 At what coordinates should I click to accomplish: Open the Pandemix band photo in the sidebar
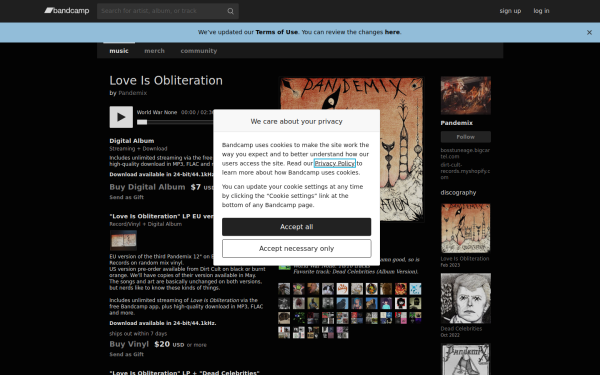465,95
